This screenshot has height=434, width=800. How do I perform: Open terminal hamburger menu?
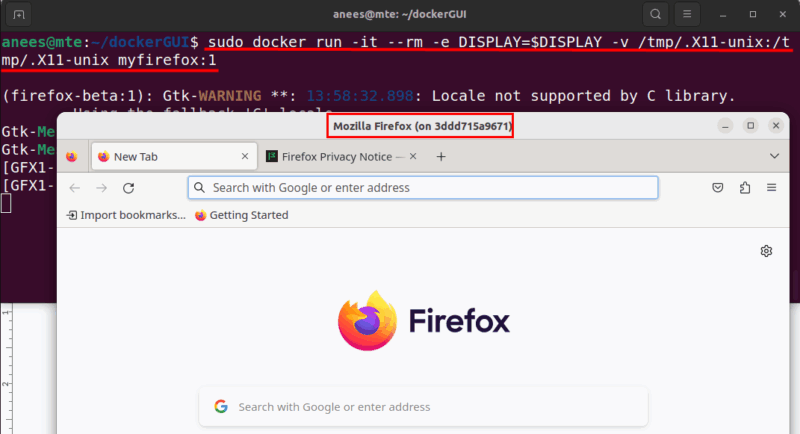[x=687, y=14]
